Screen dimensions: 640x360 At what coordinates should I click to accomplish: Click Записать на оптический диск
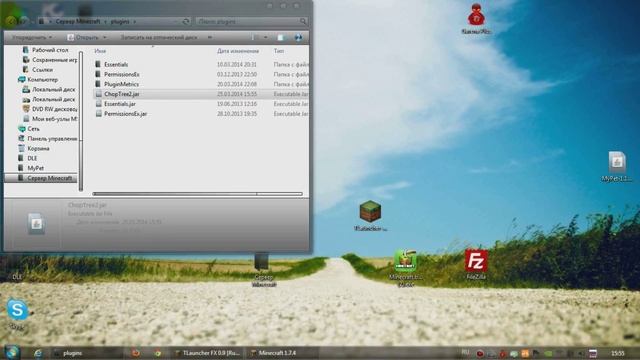coord(159,38)
